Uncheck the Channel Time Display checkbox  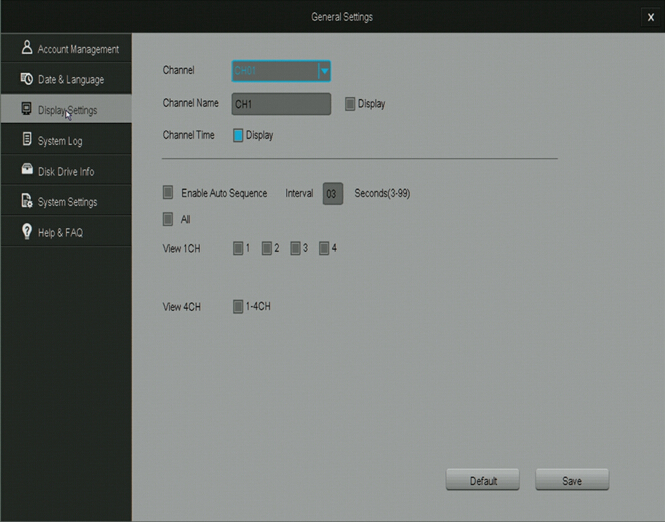(x=238, y=135)
